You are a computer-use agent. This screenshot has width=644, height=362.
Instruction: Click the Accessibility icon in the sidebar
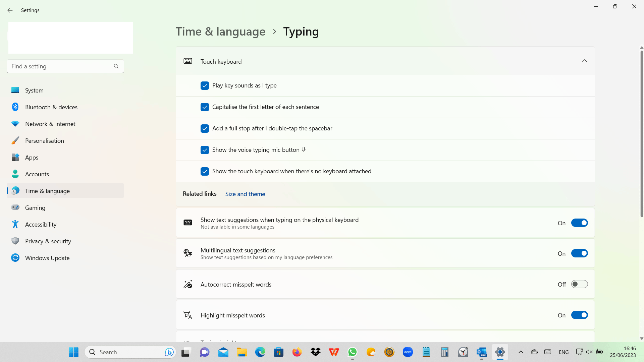click(15, 224)
